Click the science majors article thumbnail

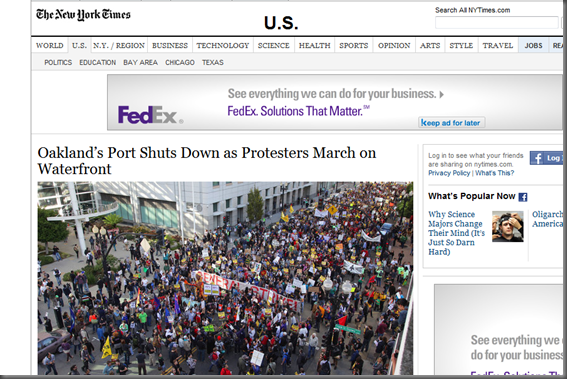[x=507, y=226]
